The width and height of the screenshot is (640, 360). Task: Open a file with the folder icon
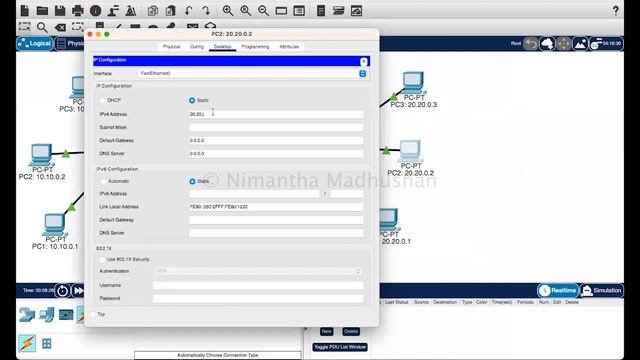click(42, 11)
